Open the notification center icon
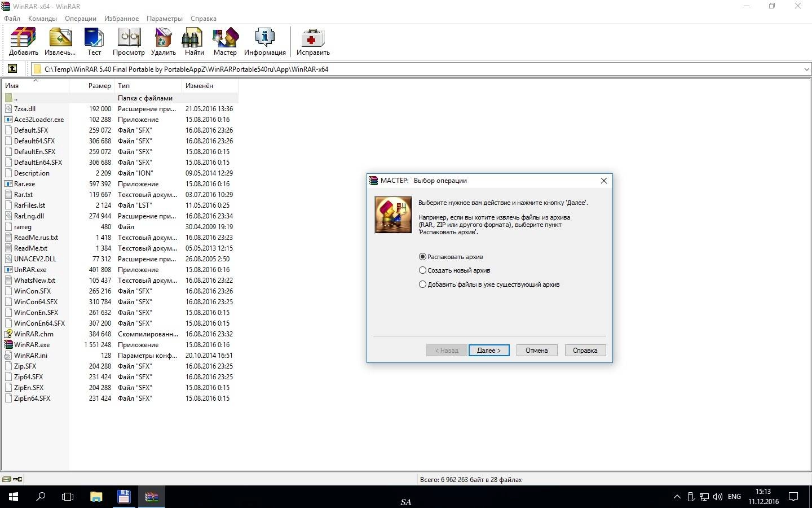 pos(793,497)
